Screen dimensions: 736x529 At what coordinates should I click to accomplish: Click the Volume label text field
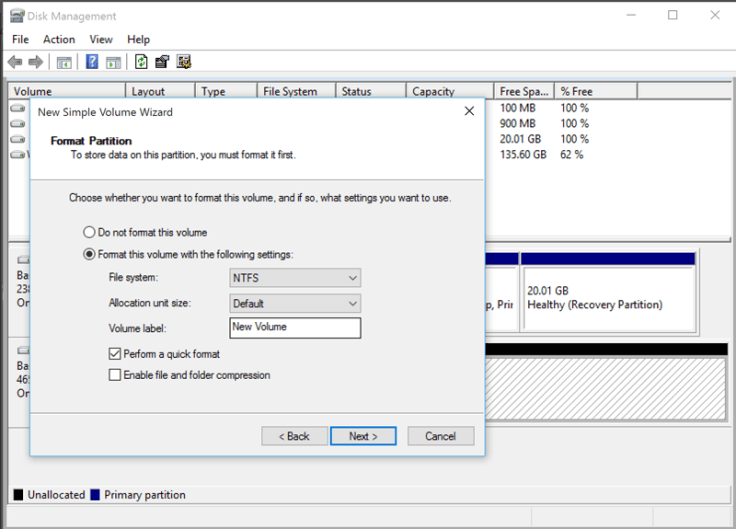click(x=294, y=327)
